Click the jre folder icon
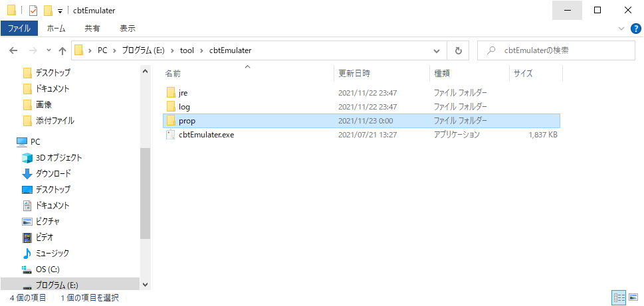Viewport: 644px width, 306px height. (x=171, y=93)
